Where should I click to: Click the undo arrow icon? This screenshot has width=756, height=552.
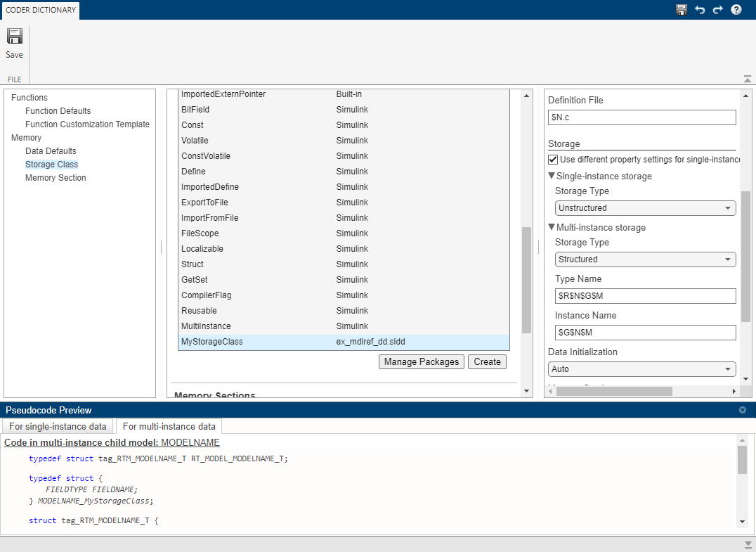pos(699,10)
